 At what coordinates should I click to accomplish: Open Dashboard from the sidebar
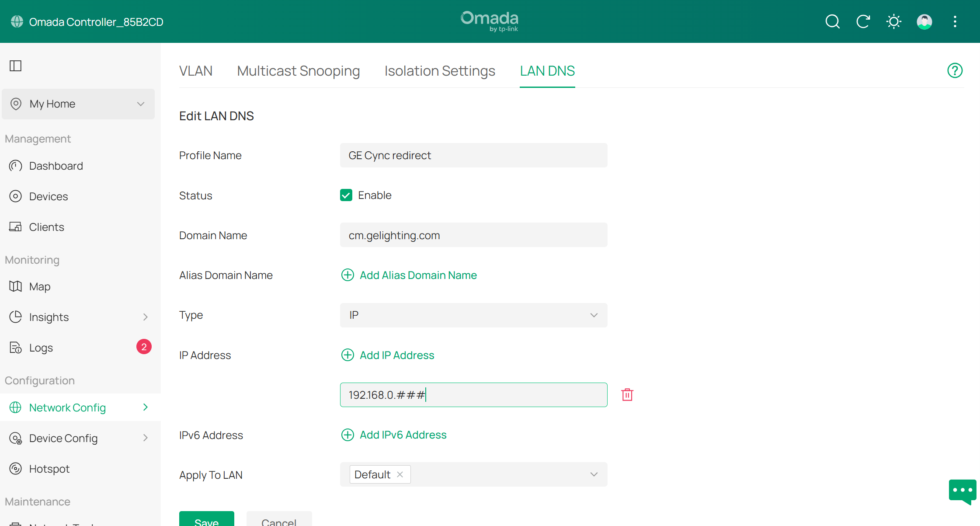pos(56,166)
